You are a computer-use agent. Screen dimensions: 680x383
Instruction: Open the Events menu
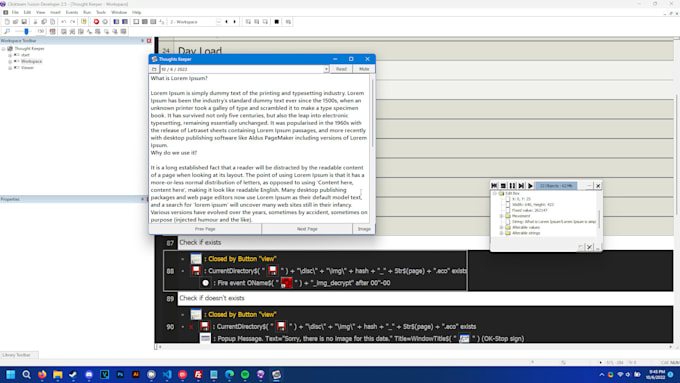(x=72, y=13)
